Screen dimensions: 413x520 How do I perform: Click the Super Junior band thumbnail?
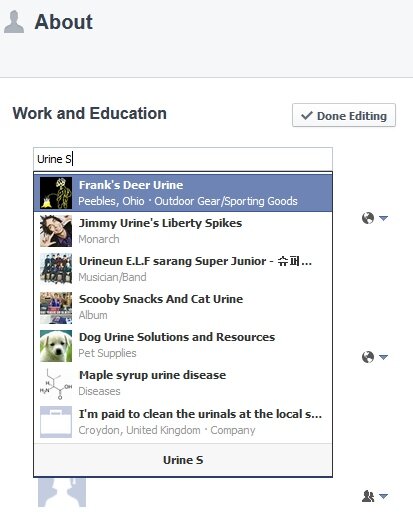[56, 269]
